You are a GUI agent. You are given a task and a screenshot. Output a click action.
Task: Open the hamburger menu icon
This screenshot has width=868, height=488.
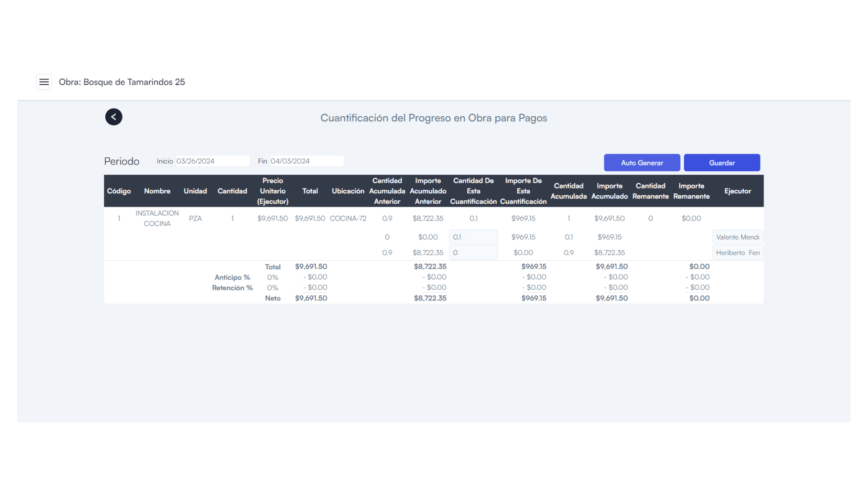(44, 82)
